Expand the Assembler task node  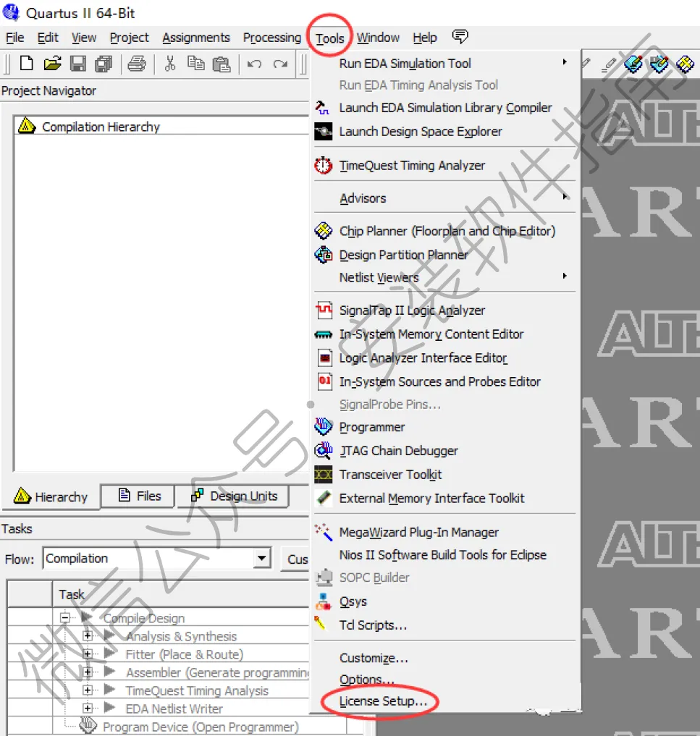[x=88, y=672]
